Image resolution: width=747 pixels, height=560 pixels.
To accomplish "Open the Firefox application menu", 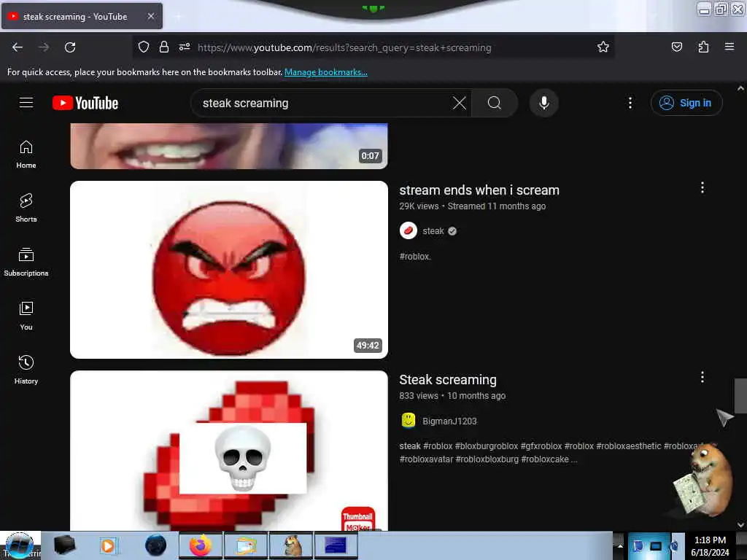I will tap(729, 47).
